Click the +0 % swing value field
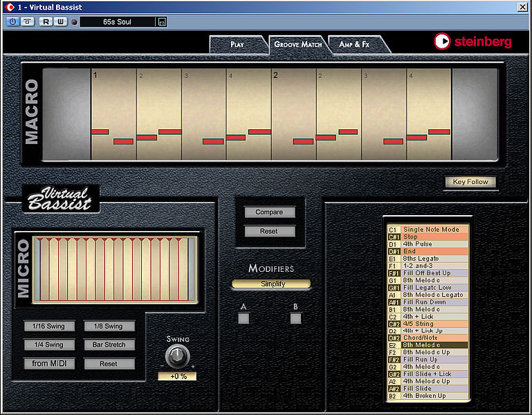The height and width of the screenshot is (415, 532). [x=177, y=376]
